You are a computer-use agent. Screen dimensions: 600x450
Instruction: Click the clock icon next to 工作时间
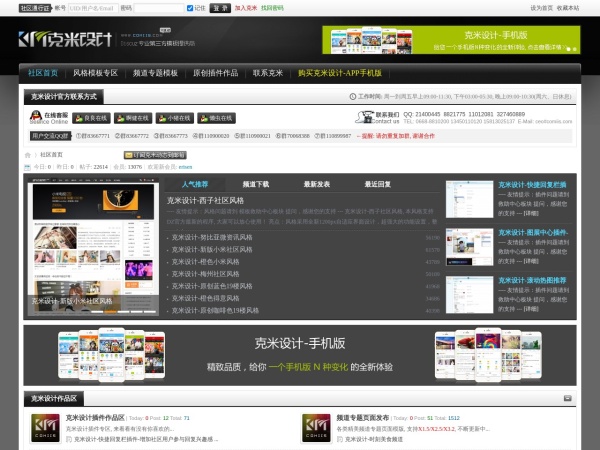353,96
